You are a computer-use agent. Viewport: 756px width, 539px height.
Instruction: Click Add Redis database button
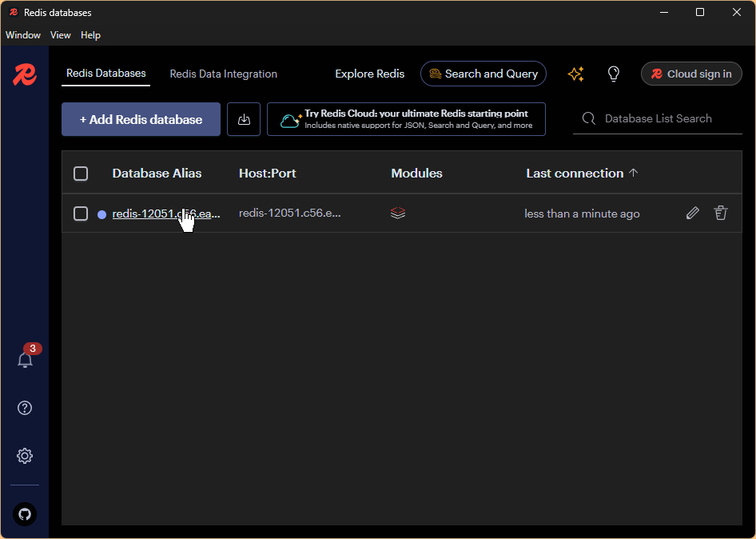tap(141, 119)
